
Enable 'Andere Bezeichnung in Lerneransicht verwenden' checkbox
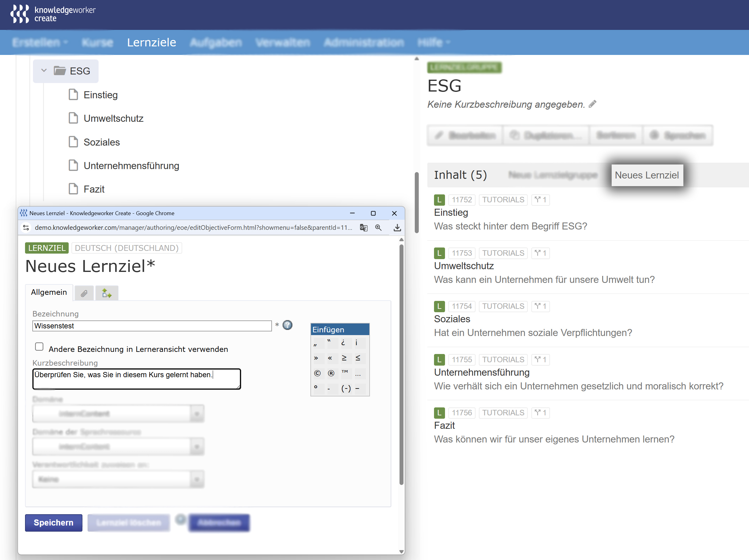(x=39, y=347)
